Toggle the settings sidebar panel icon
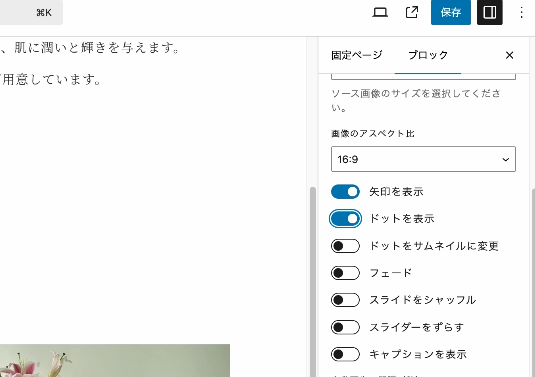 point(490,13)
